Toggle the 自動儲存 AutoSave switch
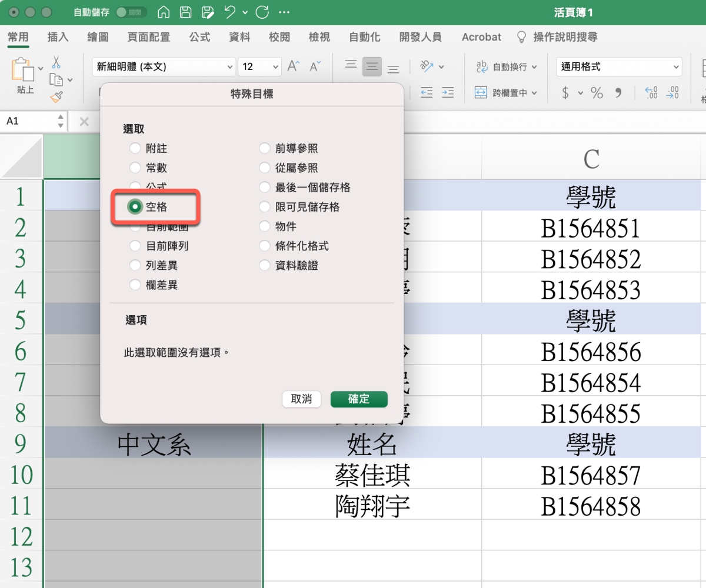Screen dimensions: 706x588 [131, 12]
